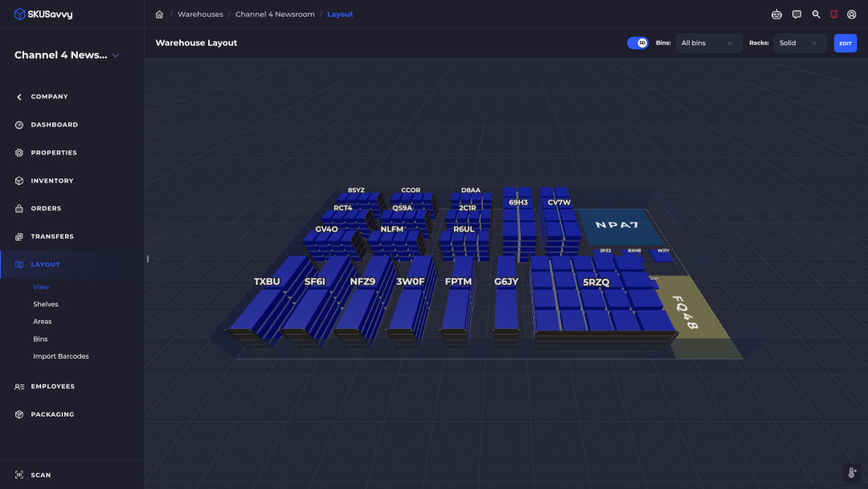Viewport: 868px width, 489px height.
Task: Click the Company back arrow icon
Action: (x=19, y=97)
